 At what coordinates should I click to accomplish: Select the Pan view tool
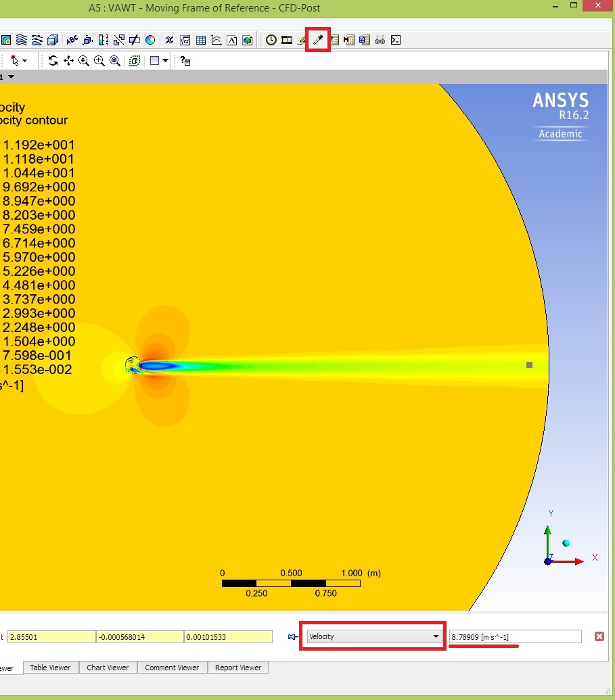click(x=68, y=61)
